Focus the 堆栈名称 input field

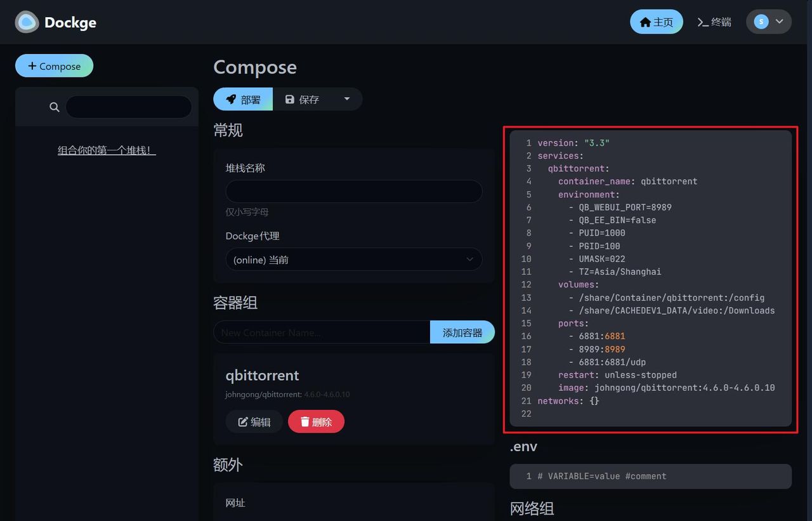click(x=354, y=191)
